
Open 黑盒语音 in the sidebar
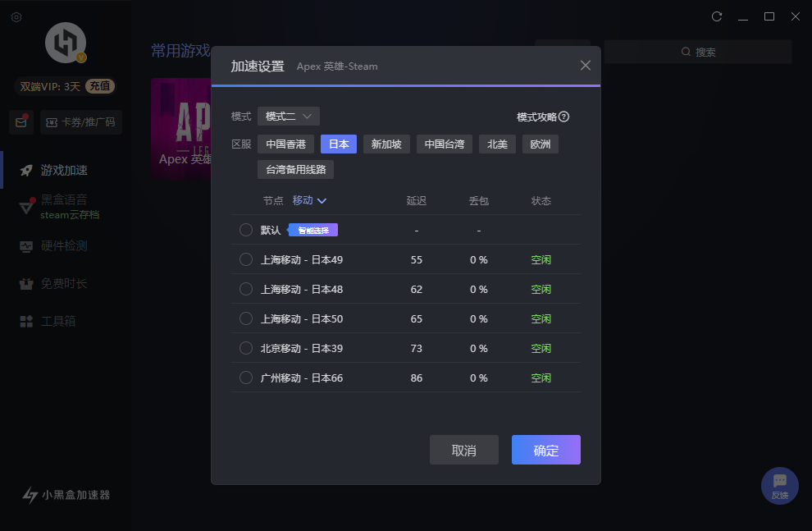(x=64, y=199)
